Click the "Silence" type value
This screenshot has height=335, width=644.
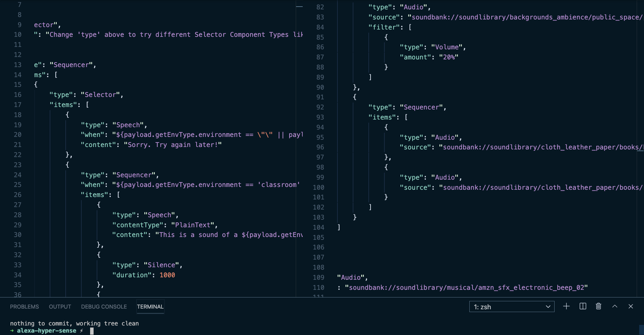[161, 265]
